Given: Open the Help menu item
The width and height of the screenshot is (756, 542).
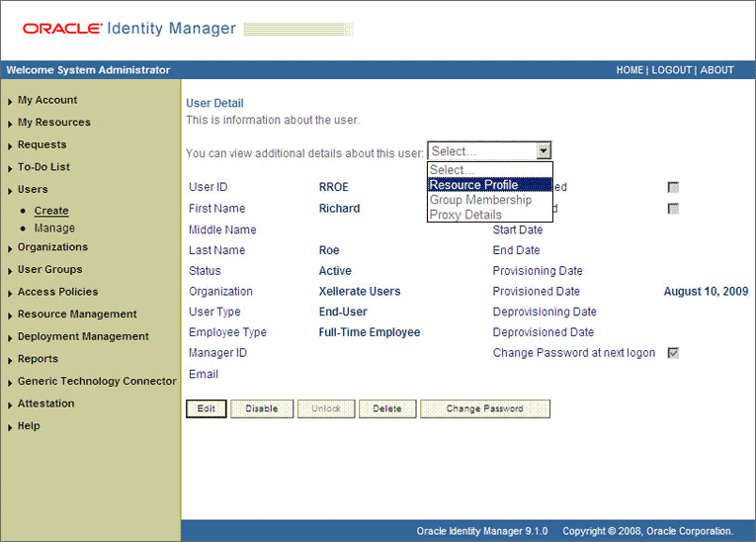Looking at the screenshot, I should tap(29, 425).
